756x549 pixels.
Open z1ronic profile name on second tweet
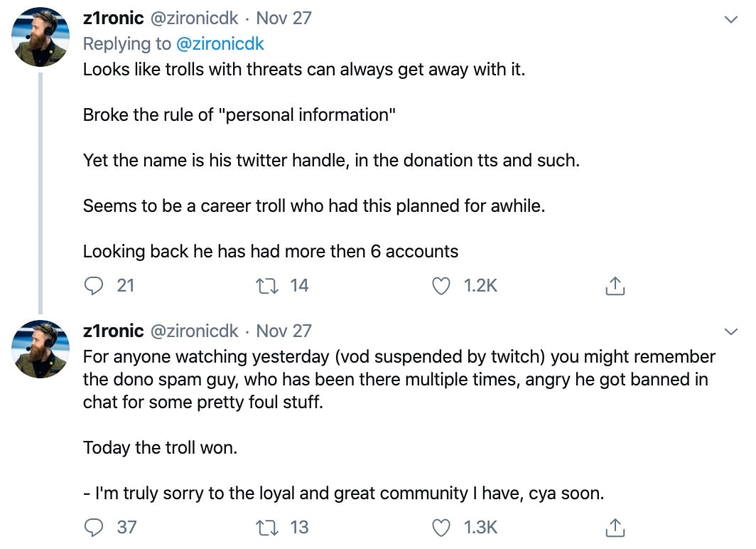(113, 331)
